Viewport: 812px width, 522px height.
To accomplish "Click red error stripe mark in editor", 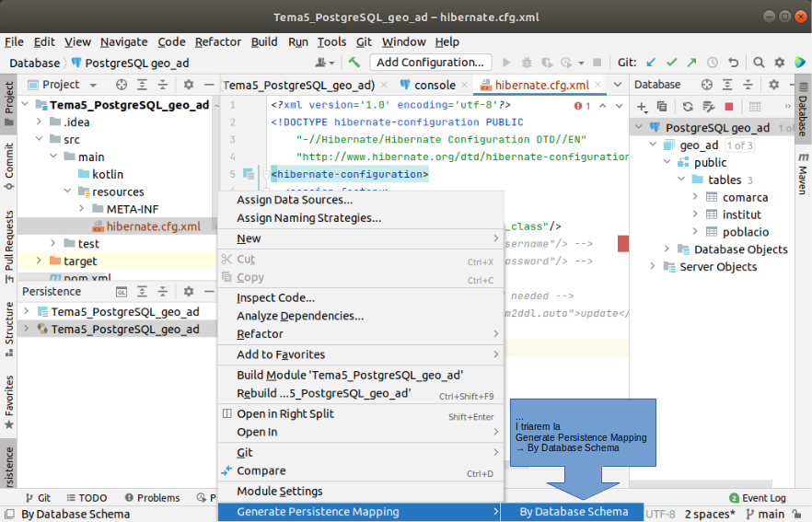I will [623, 243].
